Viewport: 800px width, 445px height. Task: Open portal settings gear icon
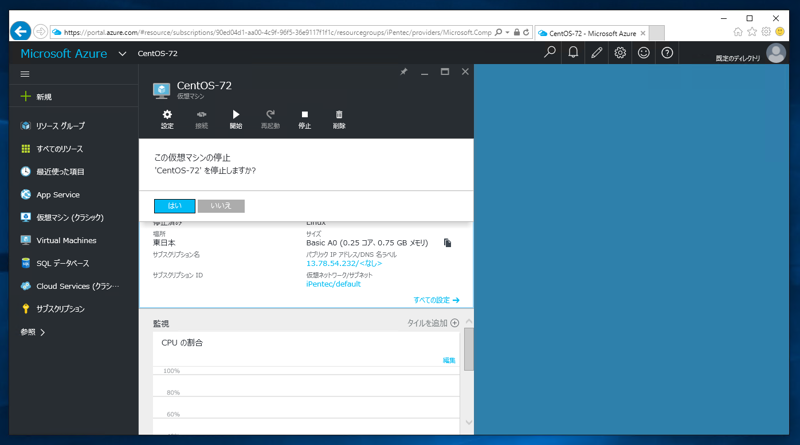[620, 53]
